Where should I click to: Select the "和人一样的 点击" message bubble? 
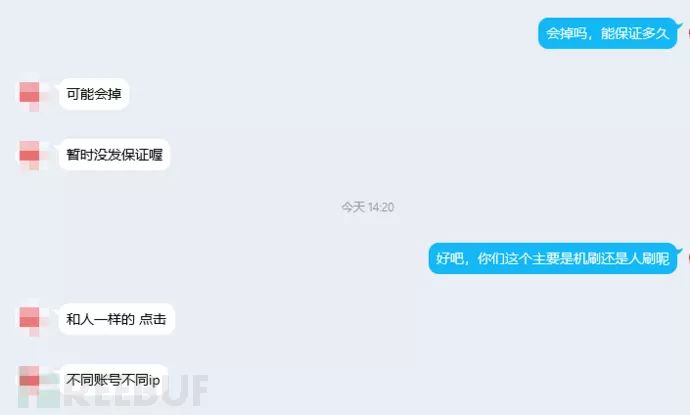(x=117, y=319)
